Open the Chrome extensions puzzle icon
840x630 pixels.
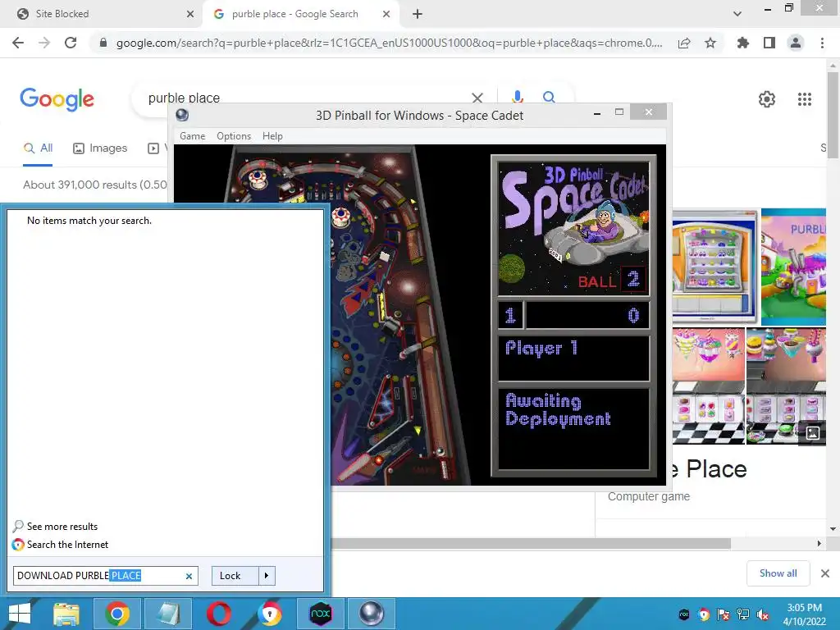pos(743,43)
